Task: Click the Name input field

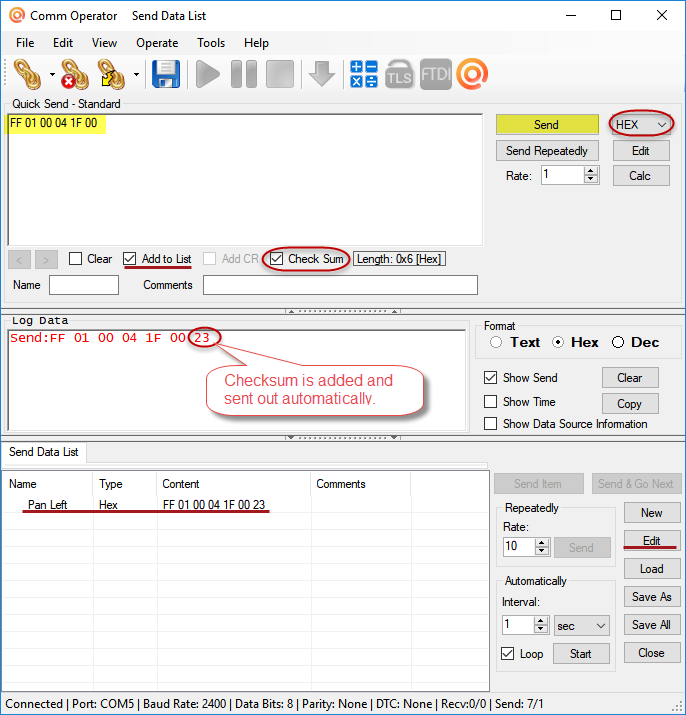Action: 84,285
